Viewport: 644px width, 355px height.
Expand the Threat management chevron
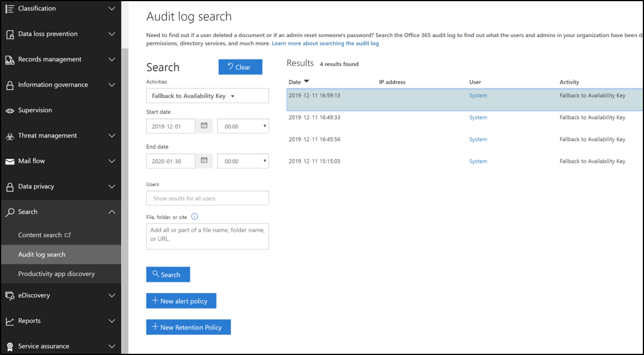[111, 136]
